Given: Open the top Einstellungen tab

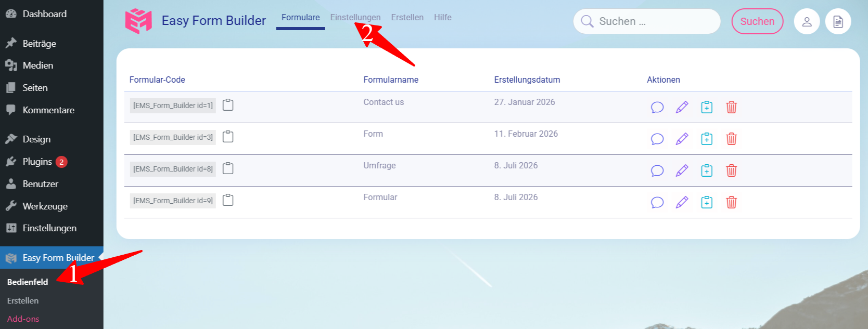Looking at the screenshot, I should click(x=355, y=18).
